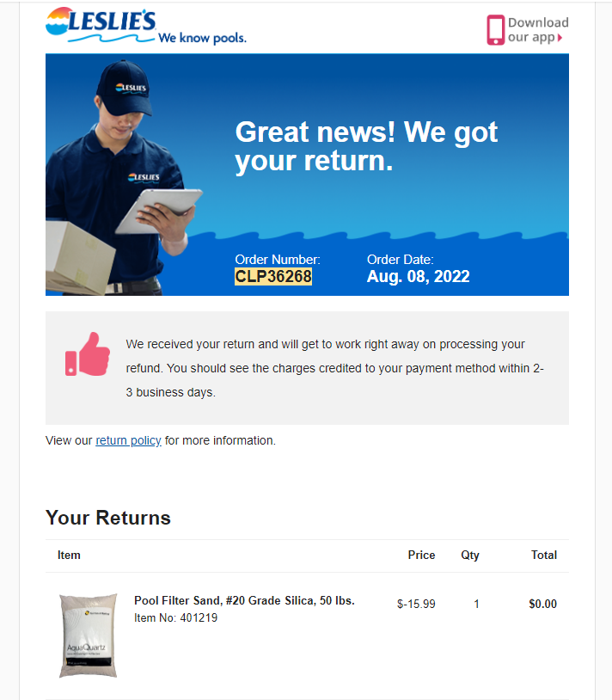Click the Great news banner headline
The width and height of the screenshot is (612, 700).
click(366, 146)
